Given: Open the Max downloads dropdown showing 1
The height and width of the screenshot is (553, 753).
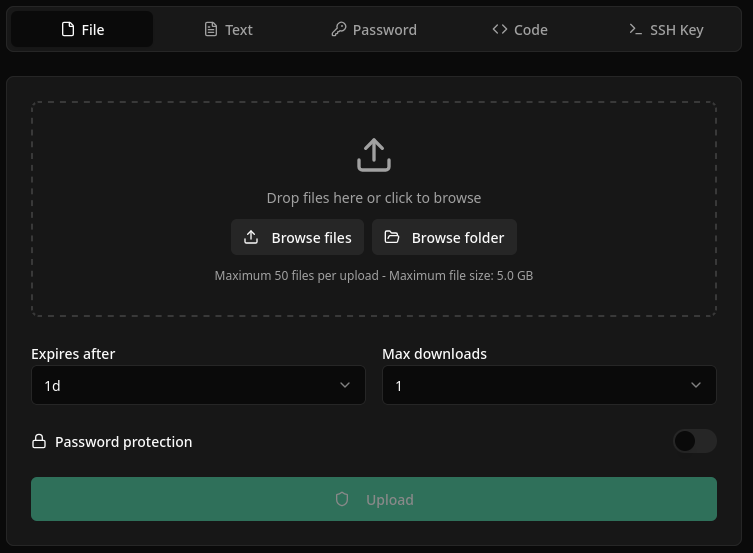Looking at the screenshot, I should point(549,385).
